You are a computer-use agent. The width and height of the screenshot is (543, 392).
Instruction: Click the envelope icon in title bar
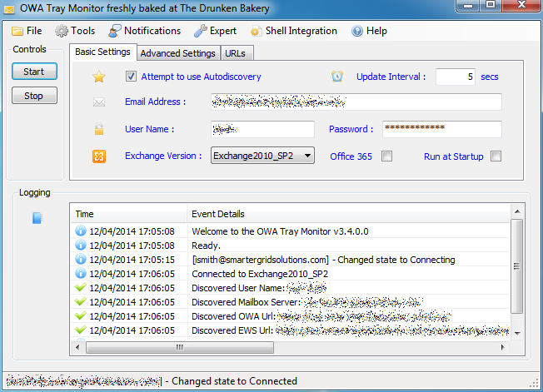[x=9, y=9]
